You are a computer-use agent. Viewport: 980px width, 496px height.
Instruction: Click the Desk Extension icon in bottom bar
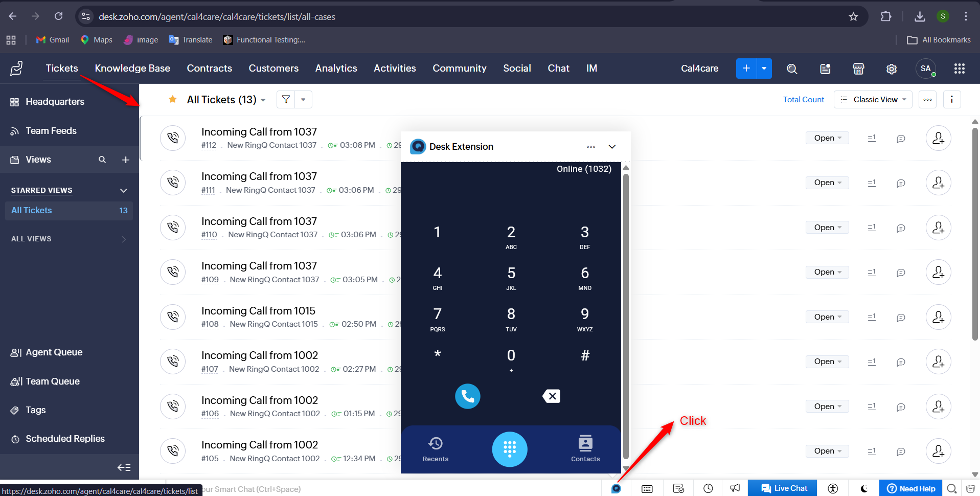[x=617, y=488]
